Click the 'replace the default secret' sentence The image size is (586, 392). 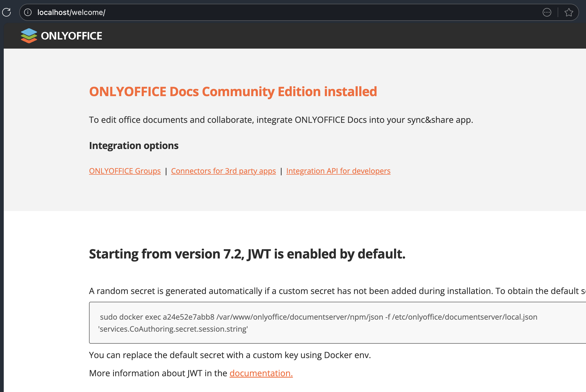pyautogui.click(x=230, y=355)
